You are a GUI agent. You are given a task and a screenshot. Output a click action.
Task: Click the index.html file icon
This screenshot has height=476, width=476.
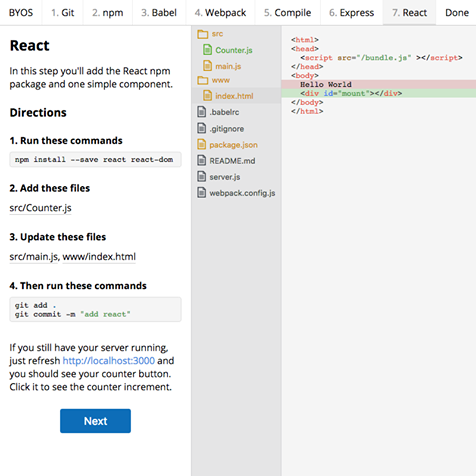tap(207, 96)
